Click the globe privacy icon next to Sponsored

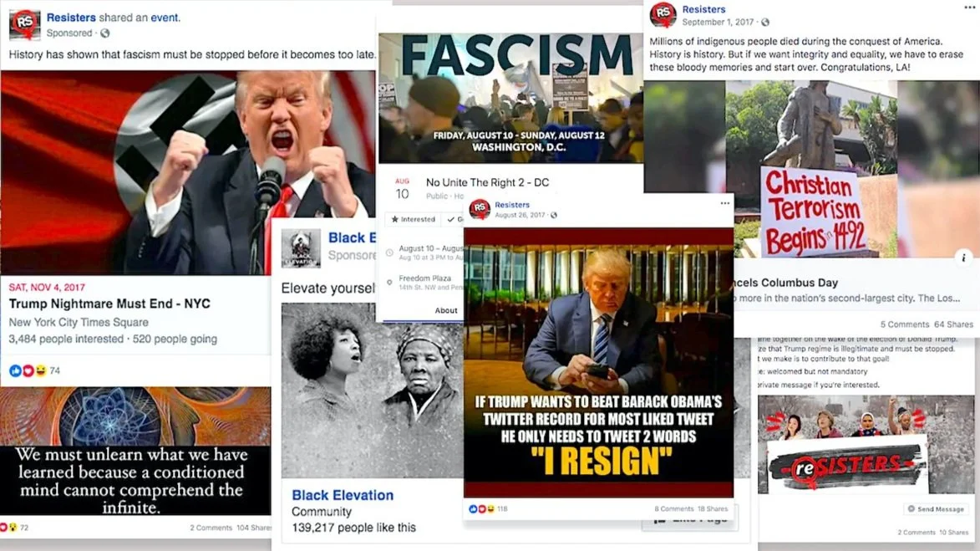pos(105,33)
